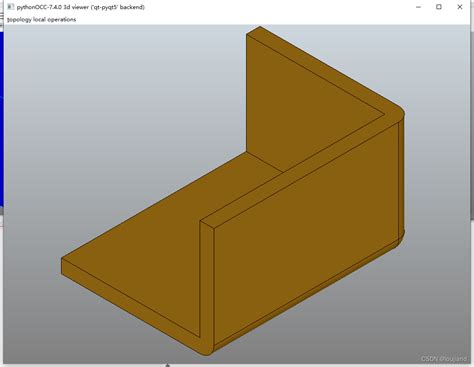Click the pythonOCC window icon in title bar
The height and width of the screenshot is (367, 474).
(11, 7)
